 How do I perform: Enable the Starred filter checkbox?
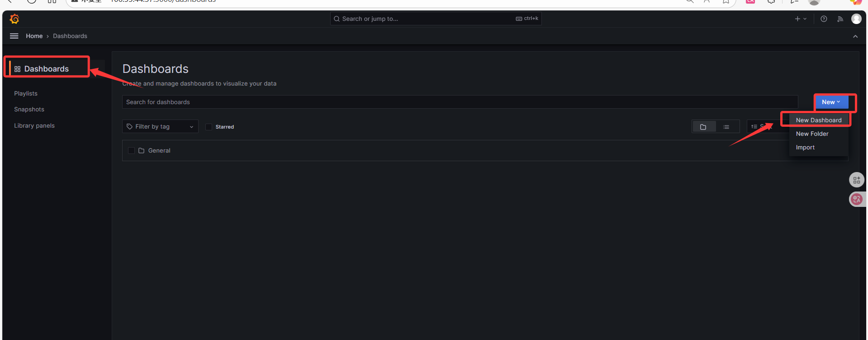[x=209, y=127]
